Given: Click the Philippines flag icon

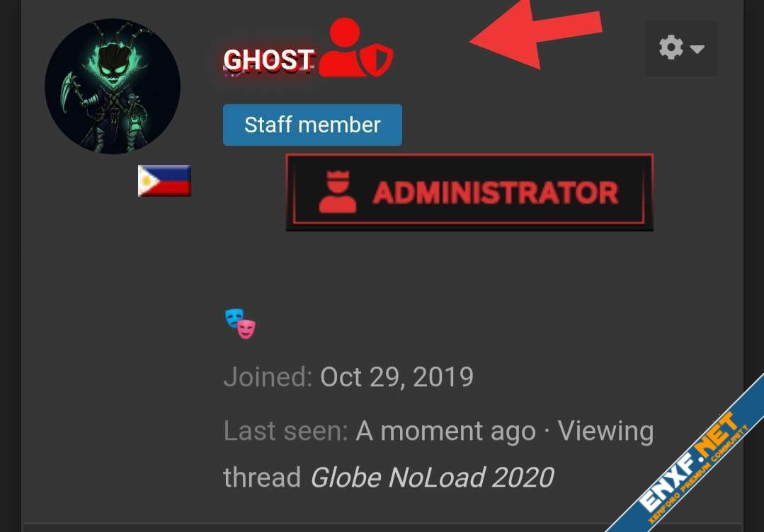Looking at the screenshot, I should point(164,180).
